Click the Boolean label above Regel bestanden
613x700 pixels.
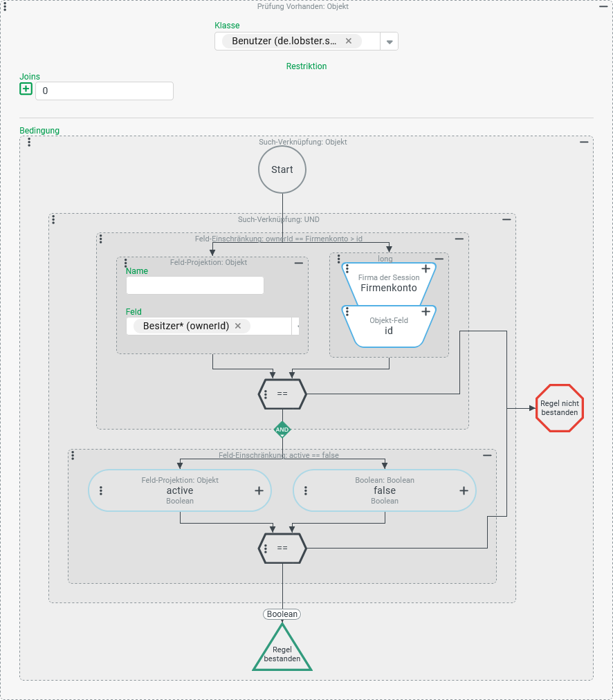click(282, 614)
